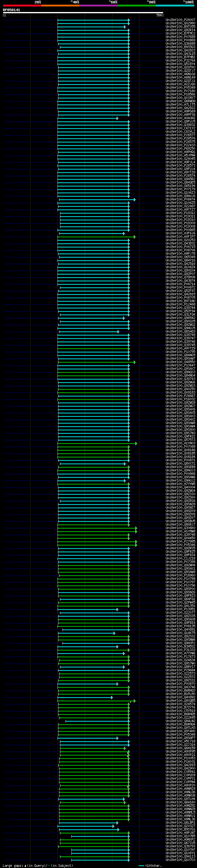
Task: Select UniRef100_Q40891 label
Action: coord(180,629)
